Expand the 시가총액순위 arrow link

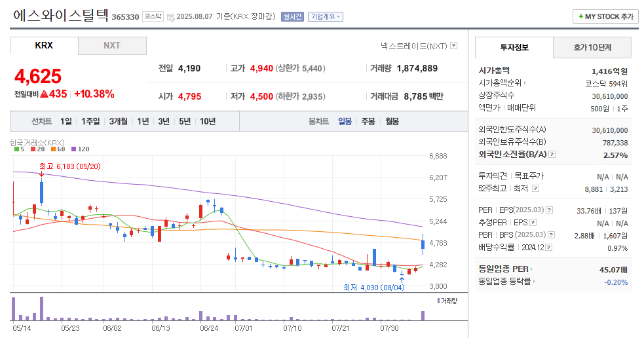(525, 83)
